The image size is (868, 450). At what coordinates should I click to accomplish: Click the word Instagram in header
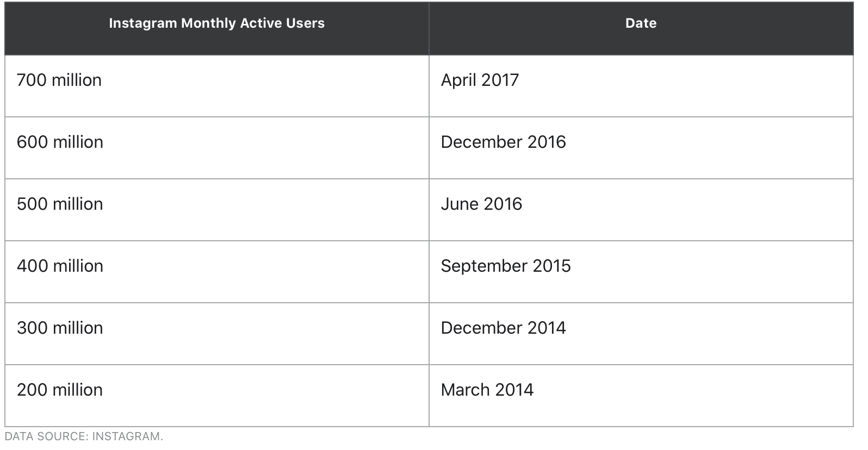coord(143,23)
